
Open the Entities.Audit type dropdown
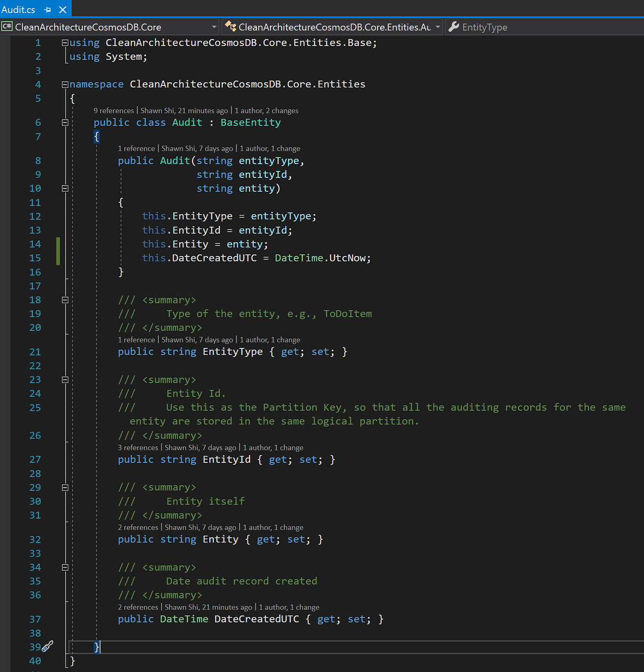[x=437, y=27]
